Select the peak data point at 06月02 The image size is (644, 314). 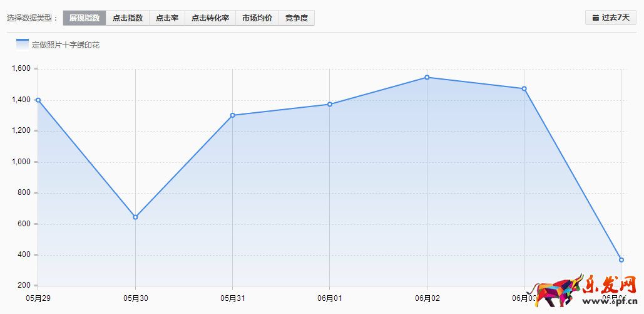pos(427,77)
